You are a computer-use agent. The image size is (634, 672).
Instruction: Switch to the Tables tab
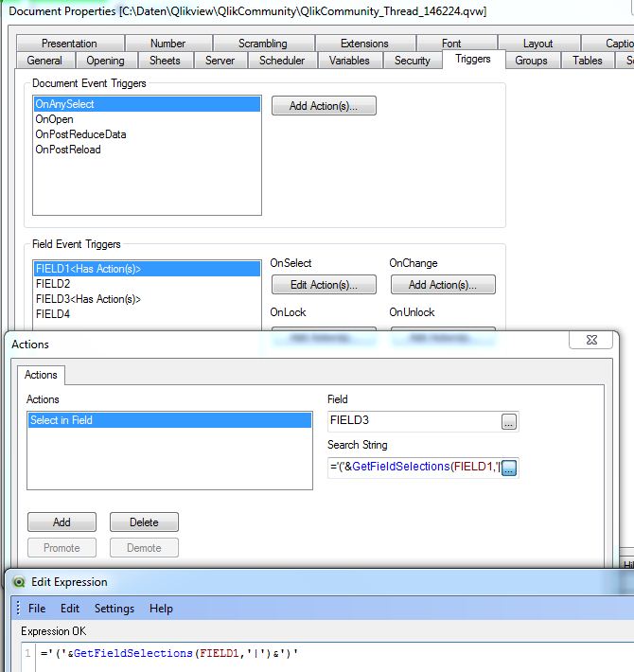588,61
